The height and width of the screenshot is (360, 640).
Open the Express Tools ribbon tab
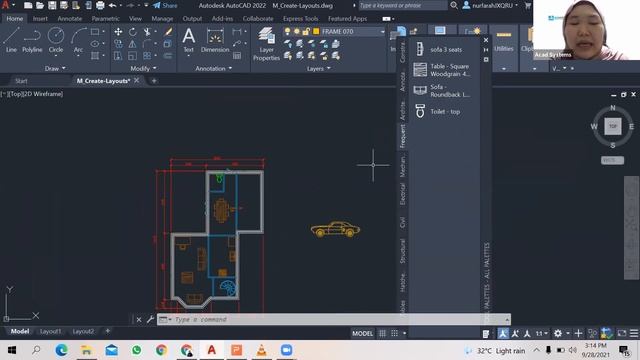click(300, 18)
